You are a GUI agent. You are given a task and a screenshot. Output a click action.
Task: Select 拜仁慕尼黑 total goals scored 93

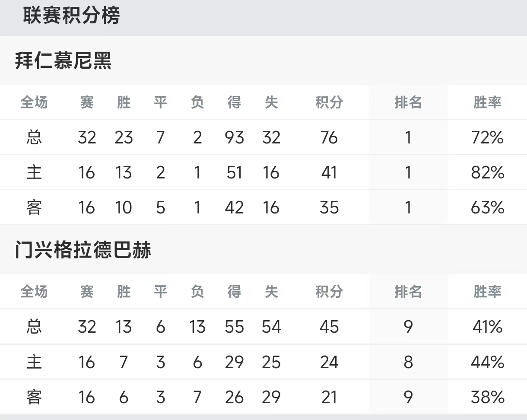[x=234, y=137]
